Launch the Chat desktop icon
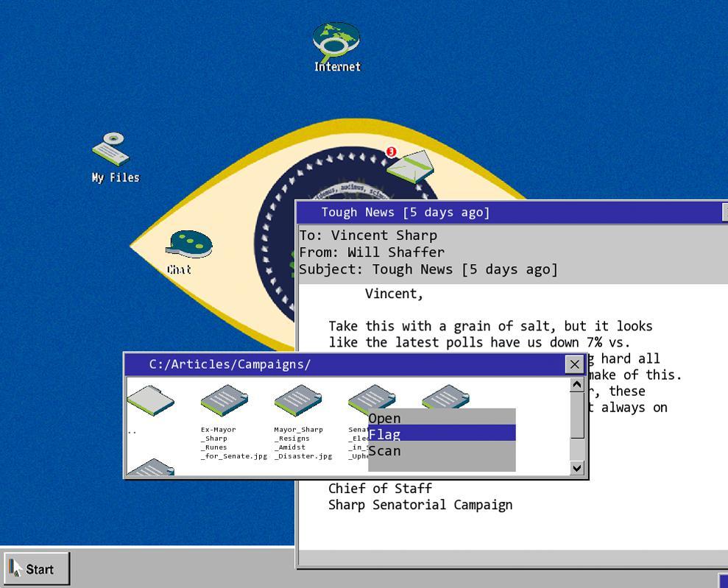This screenshot has height=588, width=728. click(x=188, y=252)
